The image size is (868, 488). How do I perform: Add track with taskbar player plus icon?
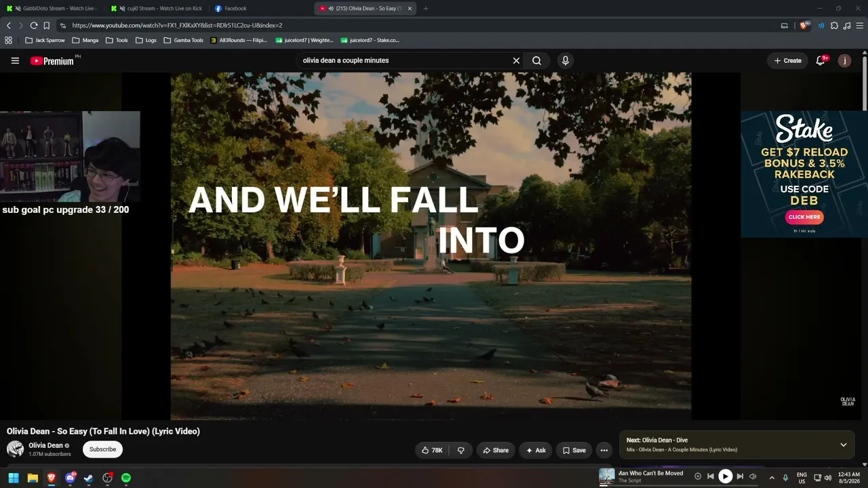(698, 476)
